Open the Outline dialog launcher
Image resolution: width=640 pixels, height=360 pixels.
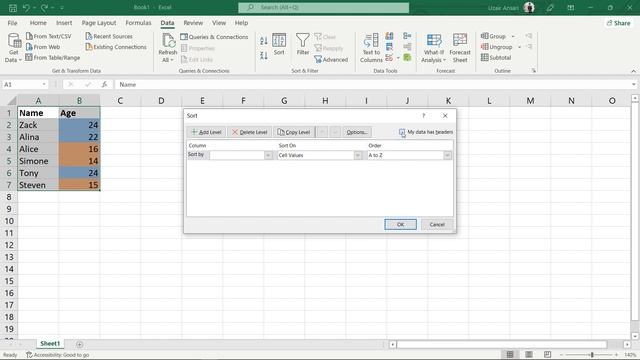coord(533,71)
